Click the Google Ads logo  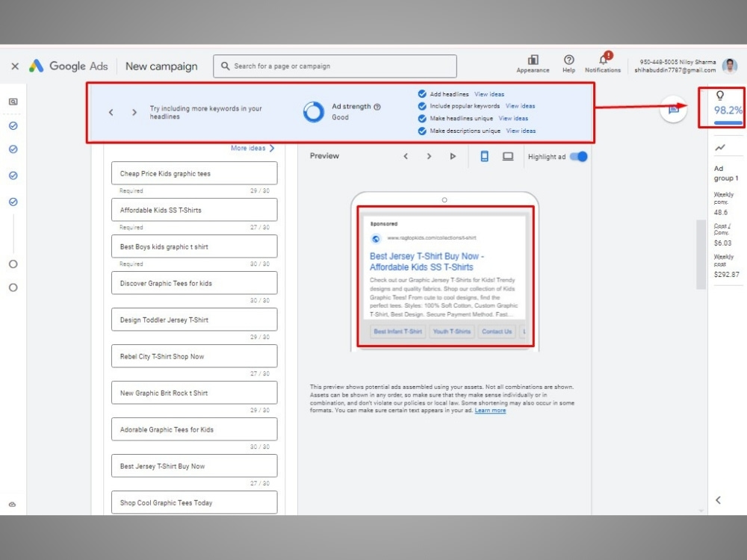pyautogui.click(x=68, y=66)
